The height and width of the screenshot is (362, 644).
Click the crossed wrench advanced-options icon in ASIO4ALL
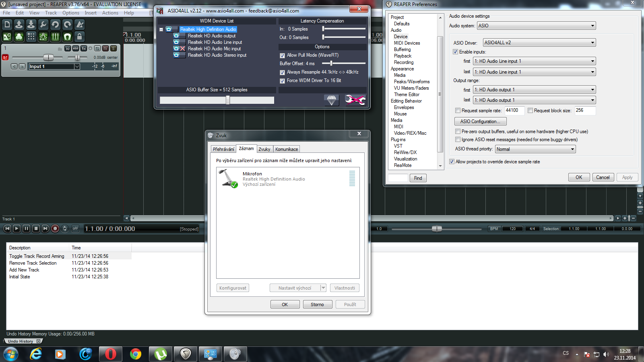[355, 100]
